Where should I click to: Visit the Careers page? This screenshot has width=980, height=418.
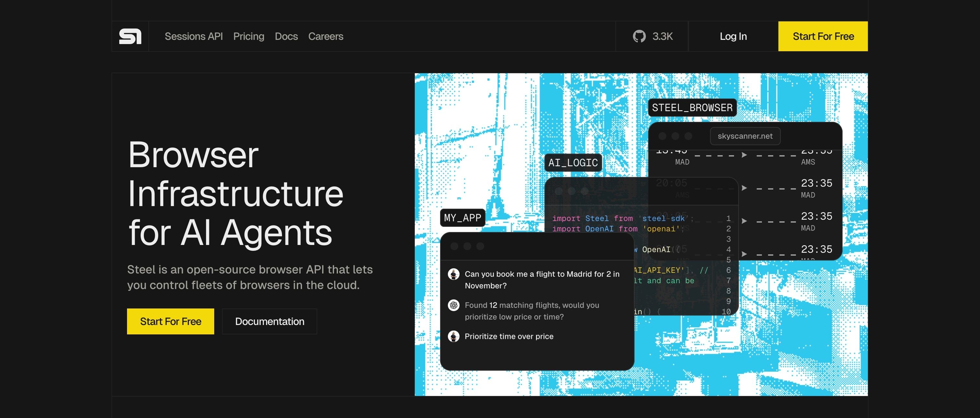click(x=326, y=36)
